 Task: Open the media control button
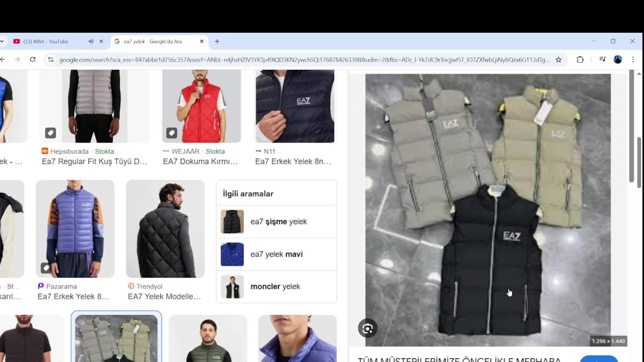point(602,59)
